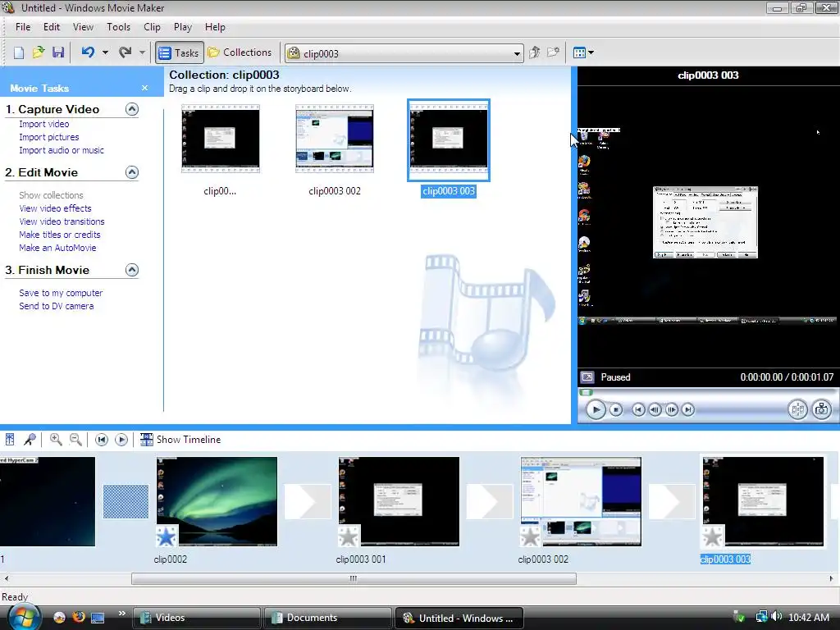The image size is (840, 630).
Task: Click the Import video link
Action: tap(44, 124)
